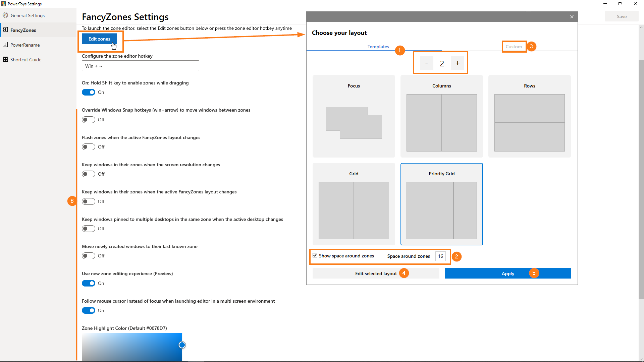The image size is (644, 362).
Task: Select FancyZones in sidebar
Action: tap(38, 30)
